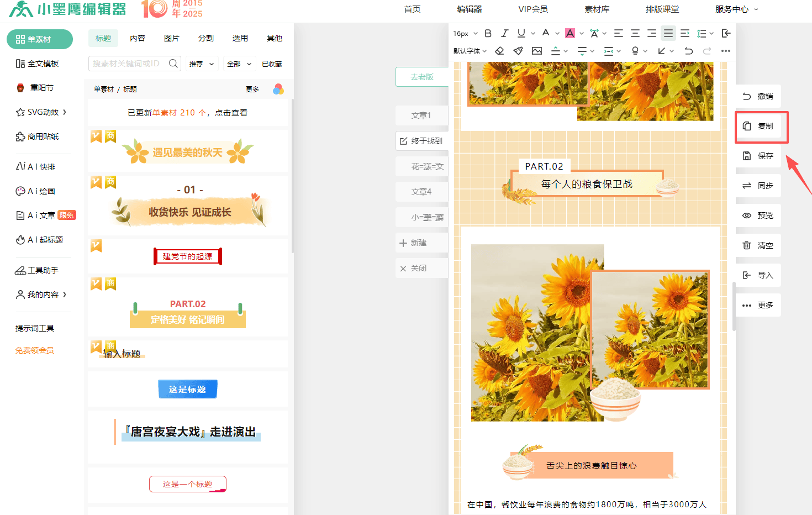This screenshot has width=812, height=515.
Task: Toggle bold formatting in the toolbar
Action: (488, 34)
